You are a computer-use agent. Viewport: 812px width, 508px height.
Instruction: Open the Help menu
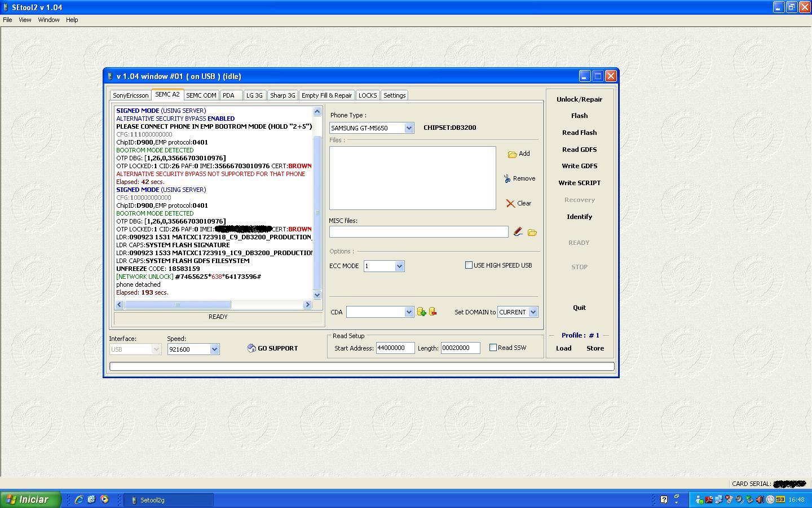pyautogui.click(x=72, y=20)
